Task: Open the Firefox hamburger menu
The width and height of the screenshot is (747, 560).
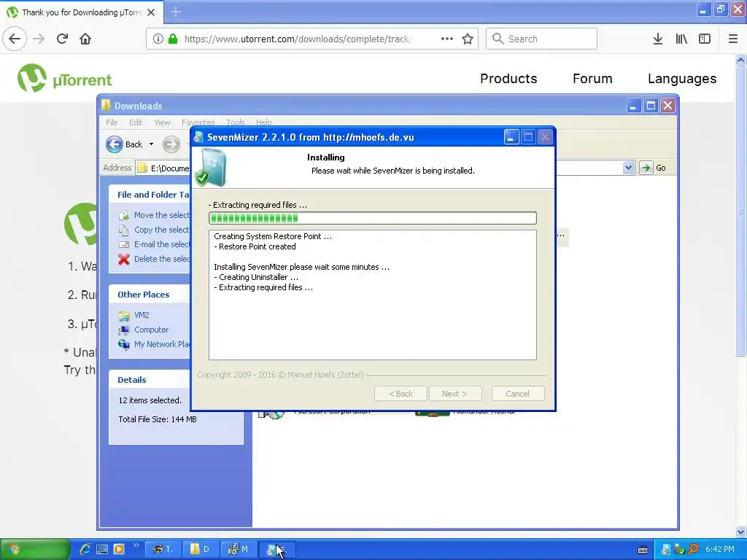Action: [x=732, y=39]
